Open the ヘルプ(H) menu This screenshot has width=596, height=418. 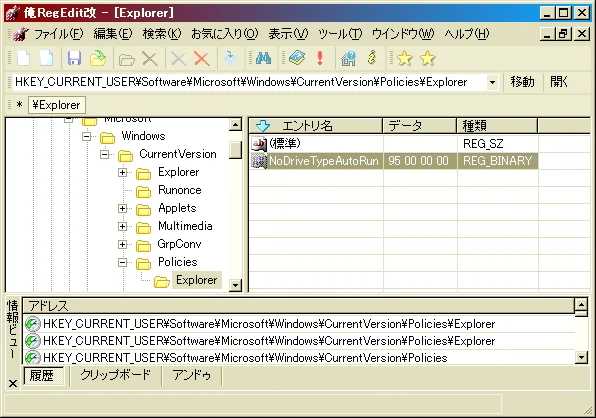[x=467, y=34]
